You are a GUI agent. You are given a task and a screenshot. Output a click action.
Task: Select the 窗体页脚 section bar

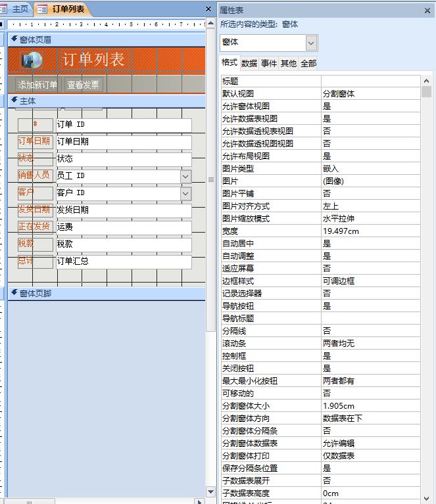[107, 294]
